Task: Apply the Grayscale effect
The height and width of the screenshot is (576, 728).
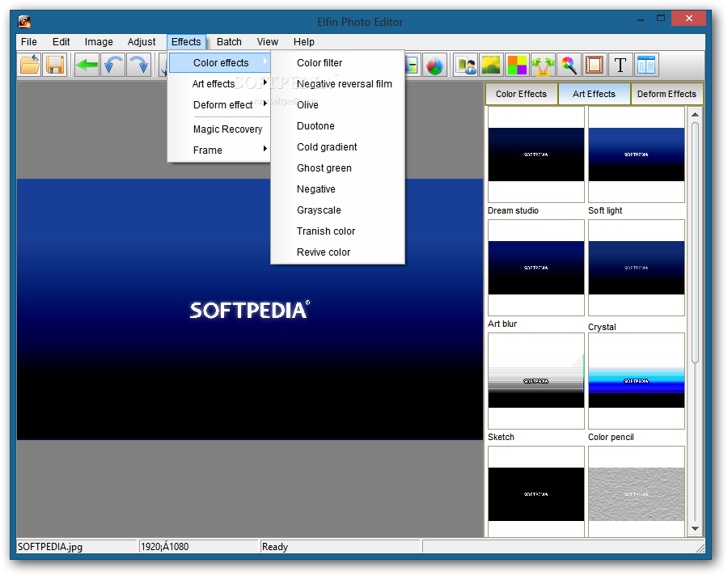Action: pos(337,210)
